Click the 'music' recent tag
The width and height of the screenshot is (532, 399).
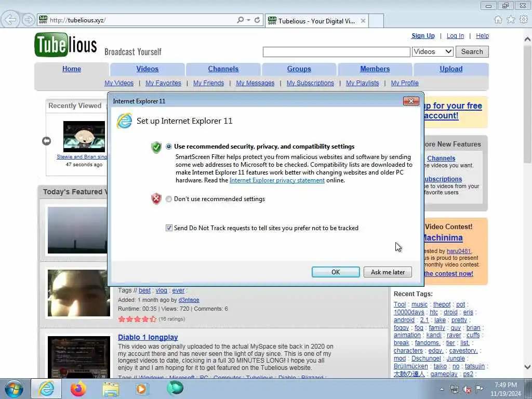(419, 304)
